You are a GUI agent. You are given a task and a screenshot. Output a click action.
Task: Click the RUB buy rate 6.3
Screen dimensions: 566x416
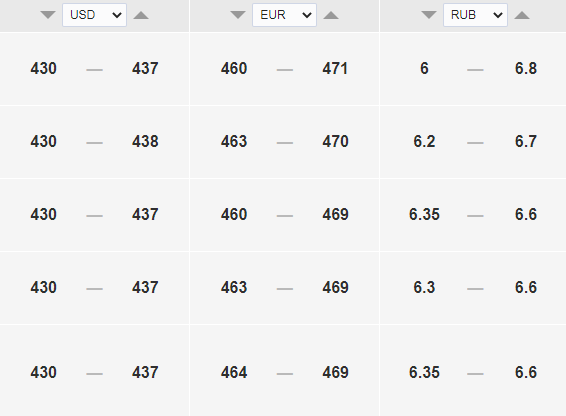tap(424, 287)
